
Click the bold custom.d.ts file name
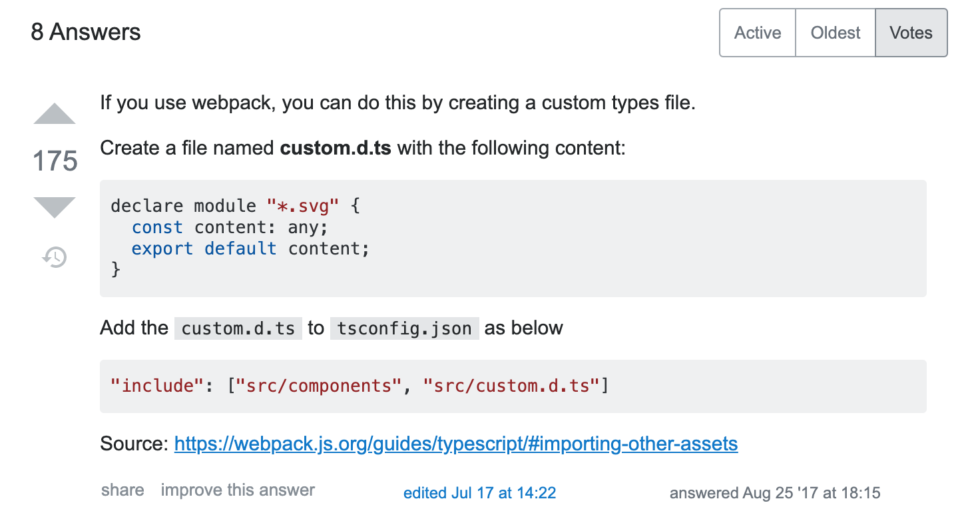(336, 147)
